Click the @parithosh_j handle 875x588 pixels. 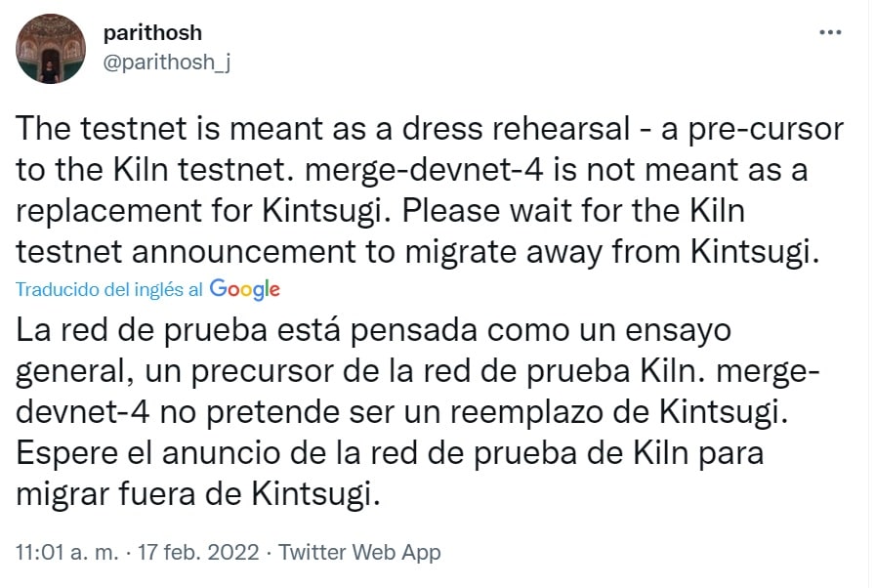tap(167, 62)
